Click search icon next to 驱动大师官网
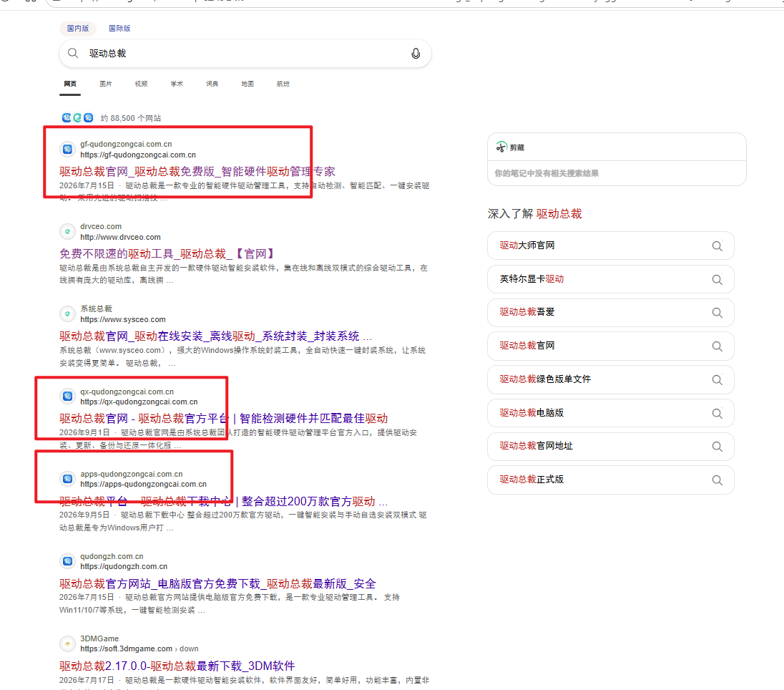The image size is (784, 690). 717,246
